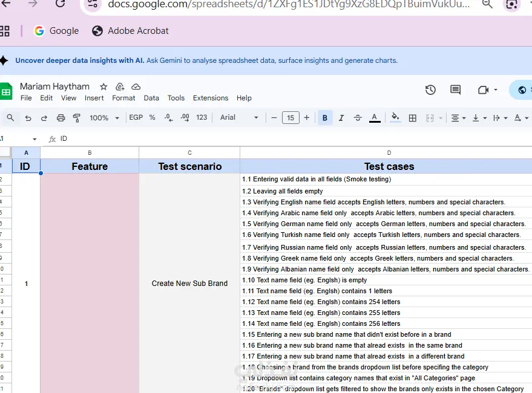Click the Gemini banner about data insights
This screenshot has width=532, height=393.
click(x=206, y=60)
